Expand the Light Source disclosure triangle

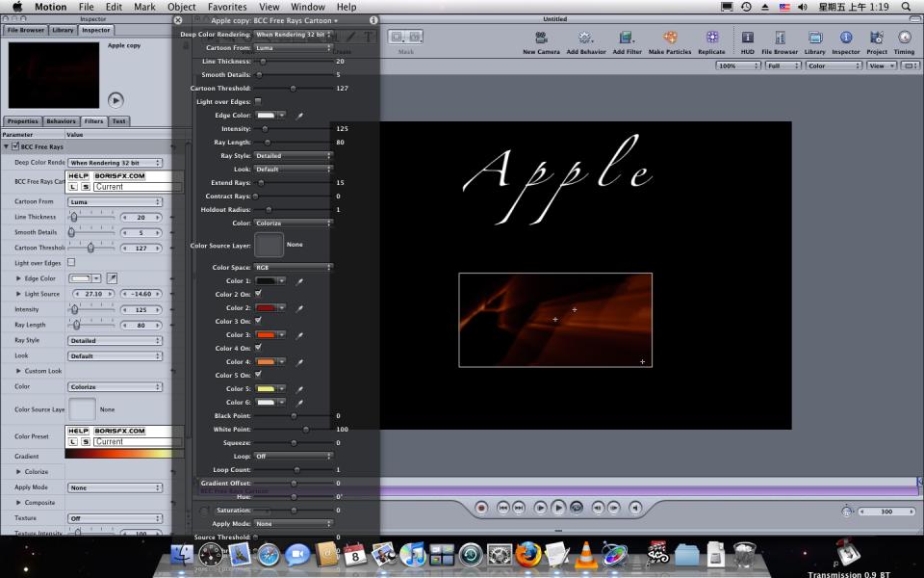click(x=18, y=294)
